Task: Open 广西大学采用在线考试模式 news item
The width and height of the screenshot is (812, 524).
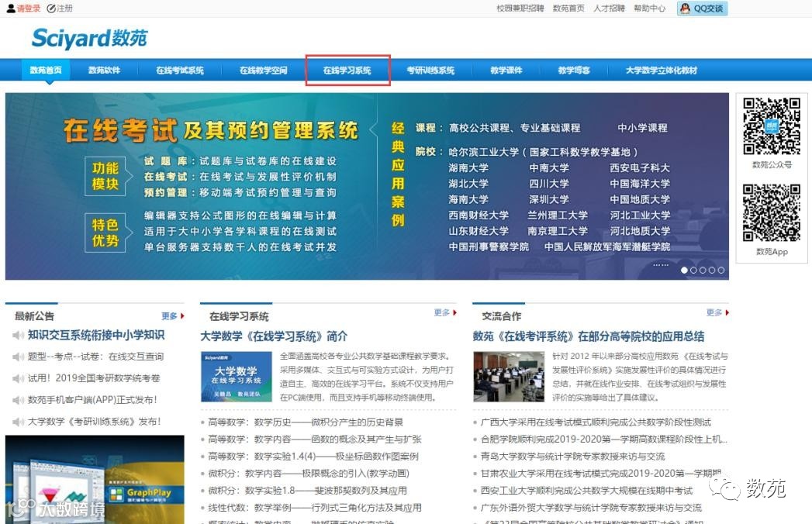Action: [x=596, y=422]
